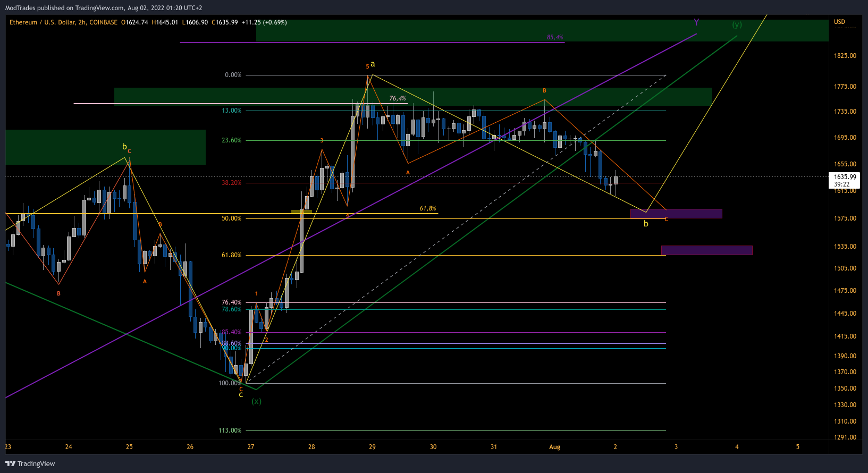Select the 113.00% Fibonacci level label
The width and height of the screenshot is (868, 473).
coord(230,430)
